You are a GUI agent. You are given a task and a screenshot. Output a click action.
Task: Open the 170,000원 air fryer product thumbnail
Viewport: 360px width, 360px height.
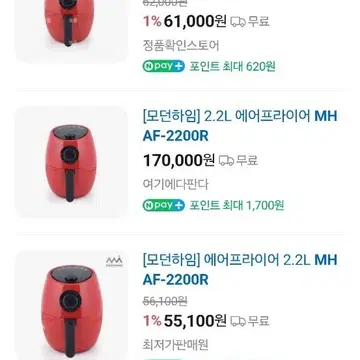(71, 162)
